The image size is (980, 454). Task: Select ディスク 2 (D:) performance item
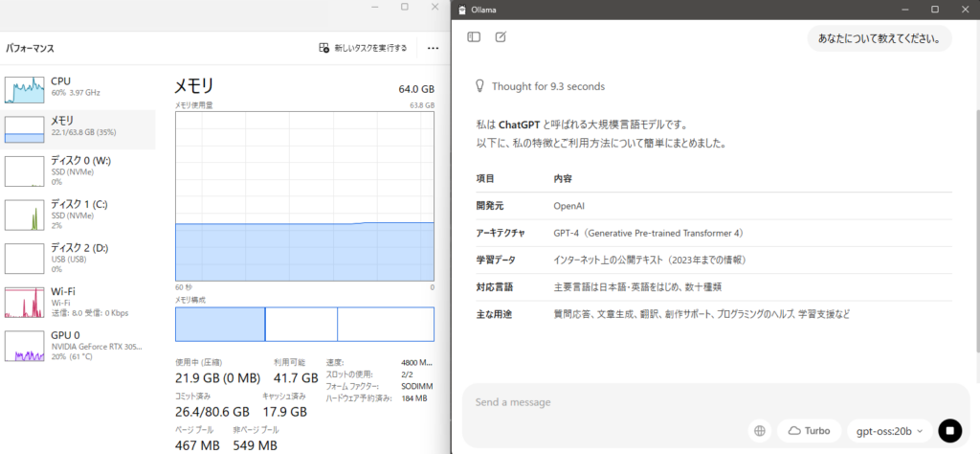(x=78, y=259)
